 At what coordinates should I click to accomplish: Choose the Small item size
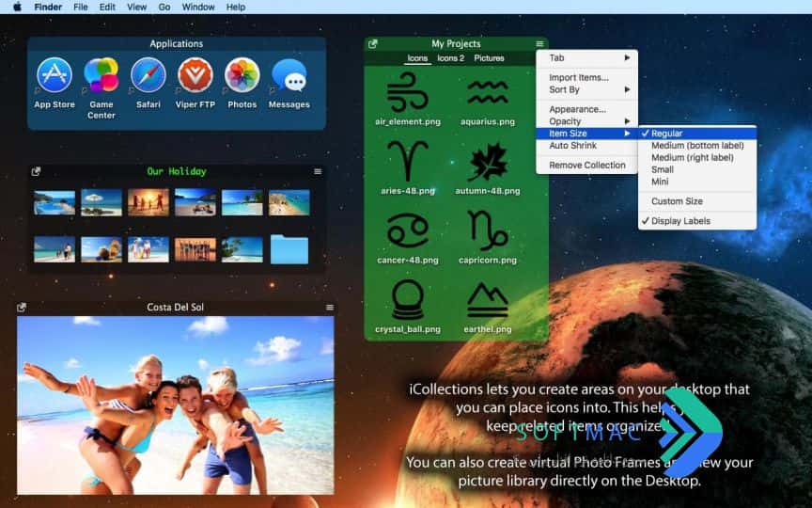pos(697,169)
